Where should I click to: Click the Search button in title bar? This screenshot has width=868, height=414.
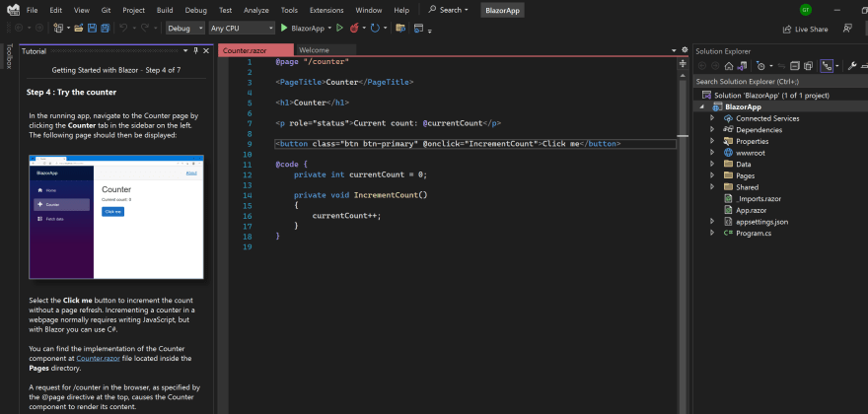click(x=448, y=10)
